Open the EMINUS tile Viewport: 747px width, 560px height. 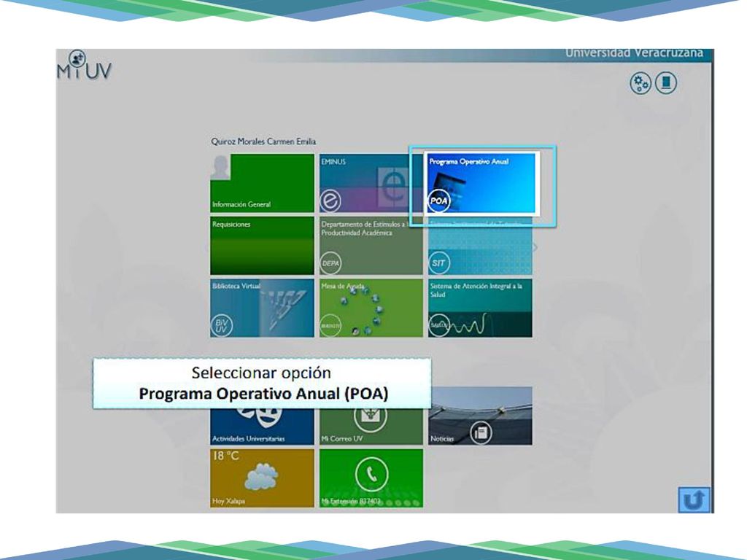371,183
